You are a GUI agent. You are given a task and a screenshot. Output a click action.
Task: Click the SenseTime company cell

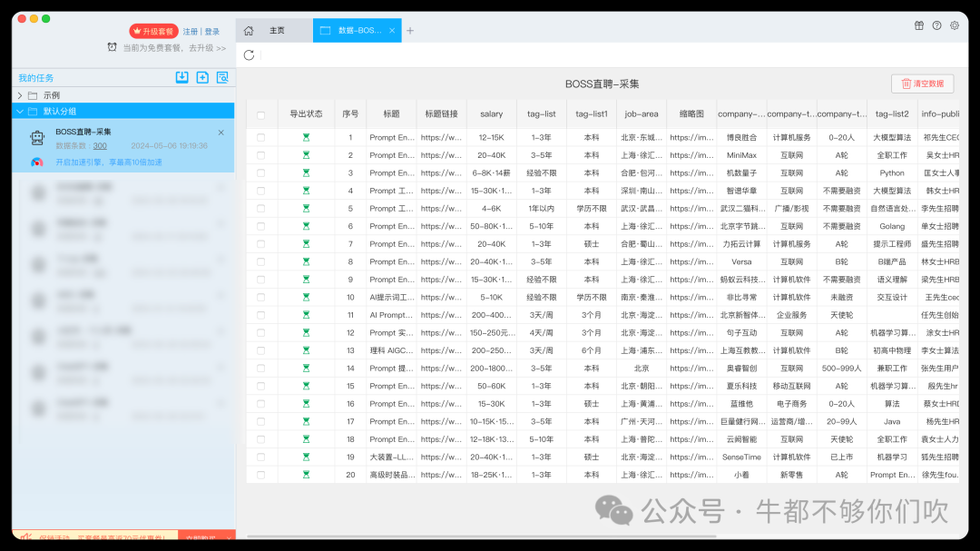[741, 458]
